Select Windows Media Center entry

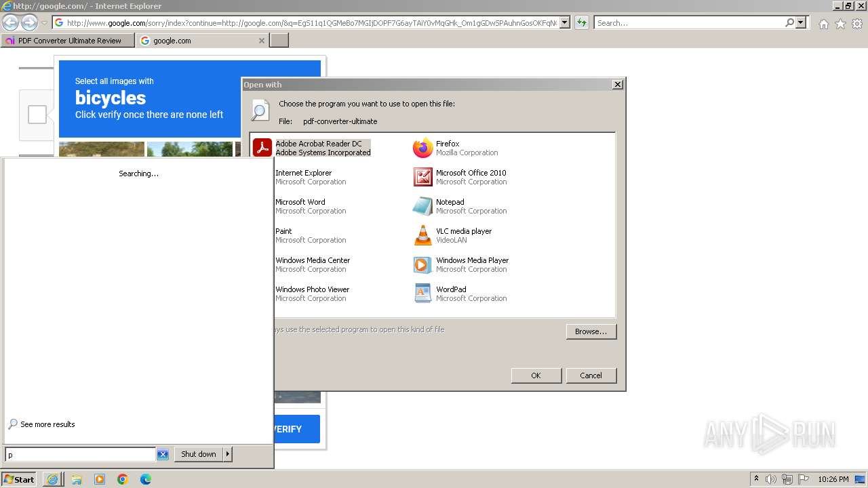click(313, 264)
